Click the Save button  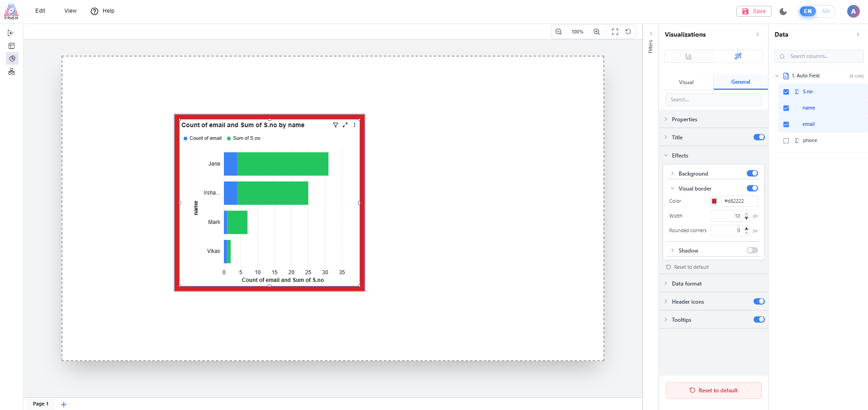click(754, 11)
